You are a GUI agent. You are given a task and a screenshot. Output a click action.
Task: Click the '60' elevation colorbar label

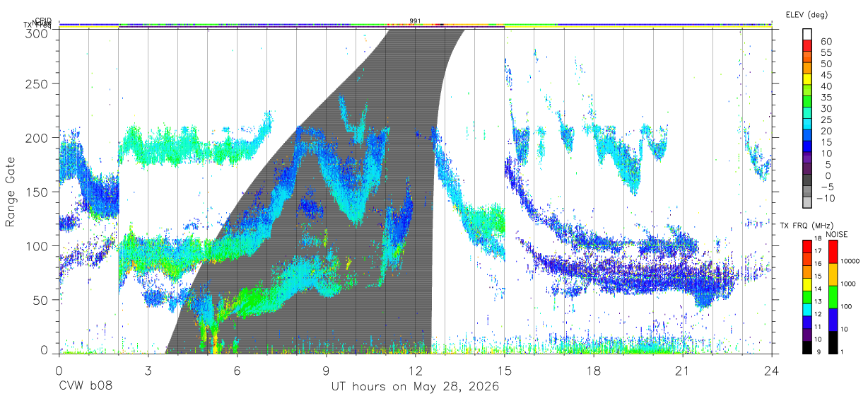click(826, 41)
